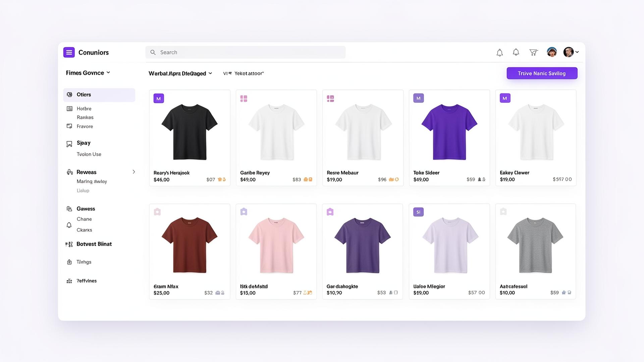Open the Werbat Aprs DfeGaged dropdown
644x362 pixels.
[x=180, y=73]
